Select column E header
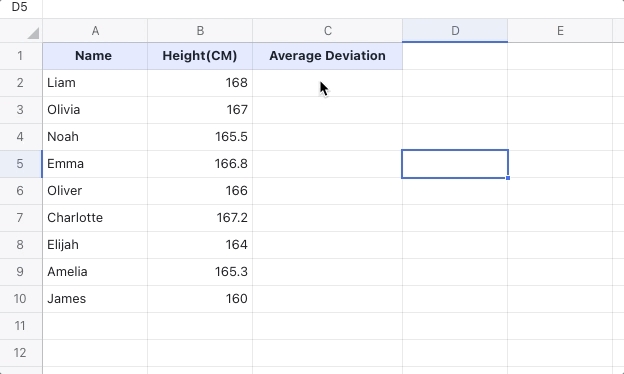624x374 pixels. tap(560, 31)
